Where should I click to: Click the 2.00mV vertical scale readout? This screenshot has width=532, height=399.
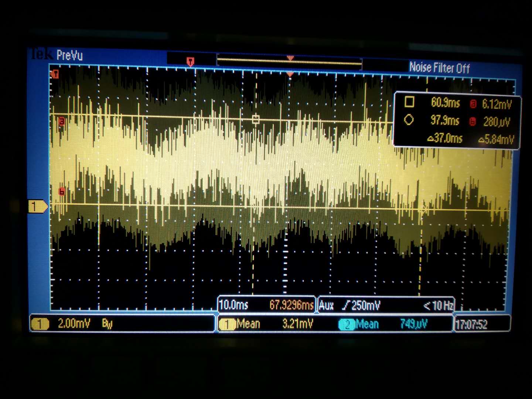(74, 324)
